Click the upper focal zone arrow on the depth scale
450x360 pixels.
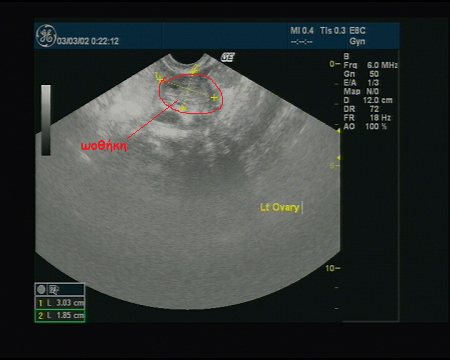pyautogui.click(x=338, y=131)
